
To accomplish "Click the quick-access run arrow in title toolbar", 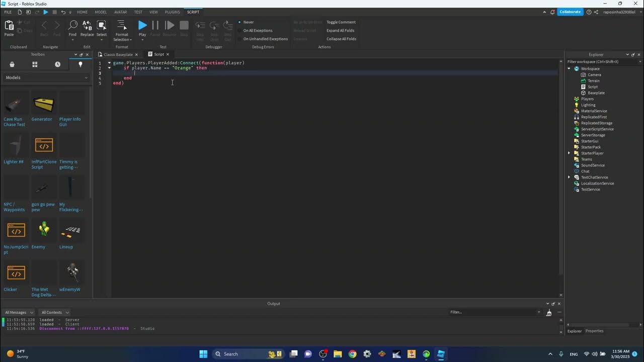I will coord(46,12).
